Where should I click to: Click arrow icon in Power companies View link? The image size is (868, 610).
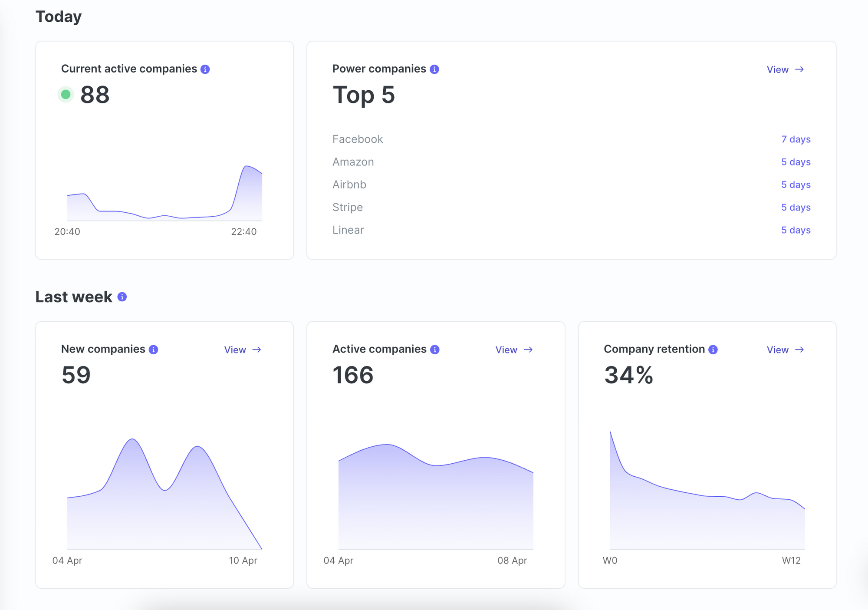pyautogui.click(x=799, y=69)
